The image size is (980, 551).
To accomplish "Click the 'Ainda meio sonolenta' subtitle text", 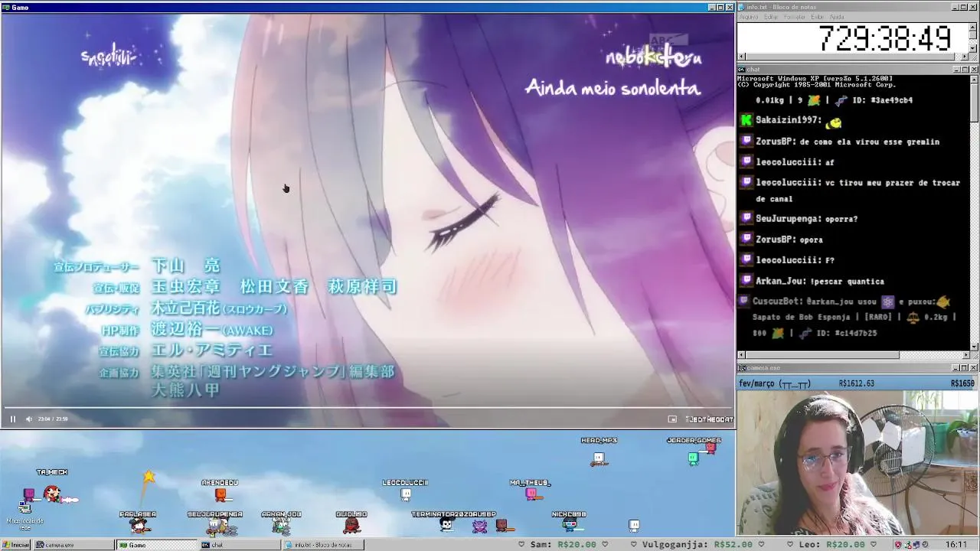I will coord(612,88).
